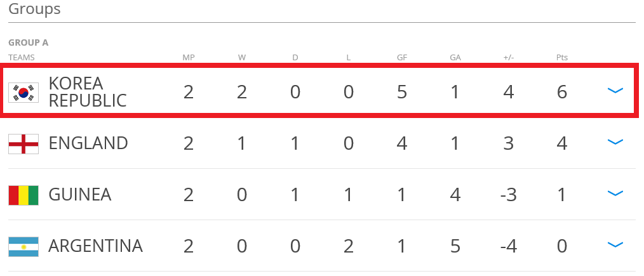Expand the Guinea row details chevron
Viewport: 644px width, 276px height.
(x=615, y=194)
